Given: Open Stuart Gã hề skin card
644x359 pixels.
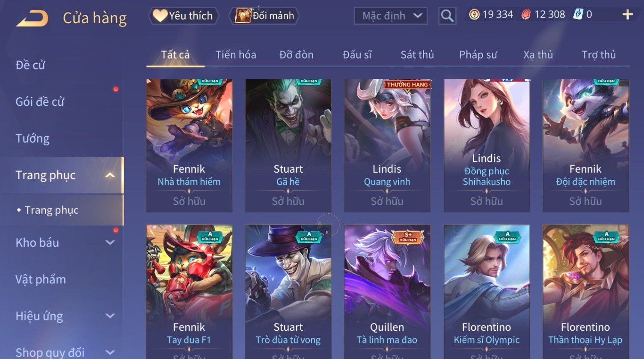Looking at the screenshot, I should click(x=288, y=145).
